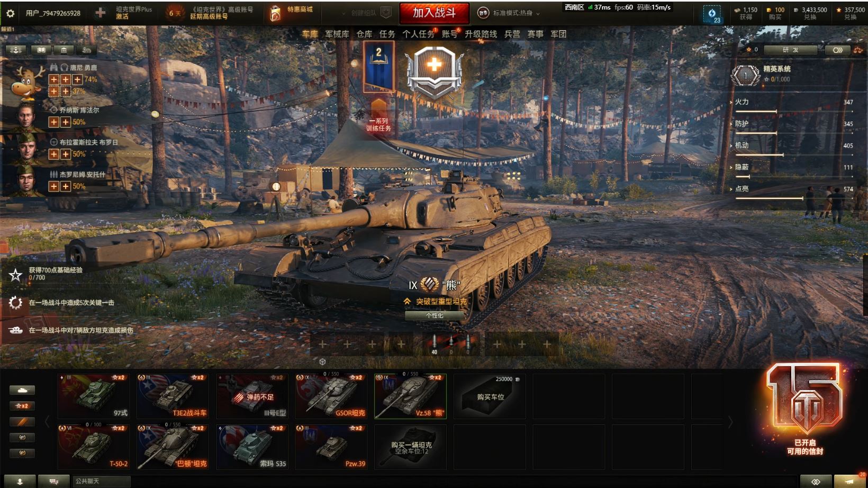Open the blue lightning reserves icon
The height and width of the screenshot is (488, 868).
[712, 14]
